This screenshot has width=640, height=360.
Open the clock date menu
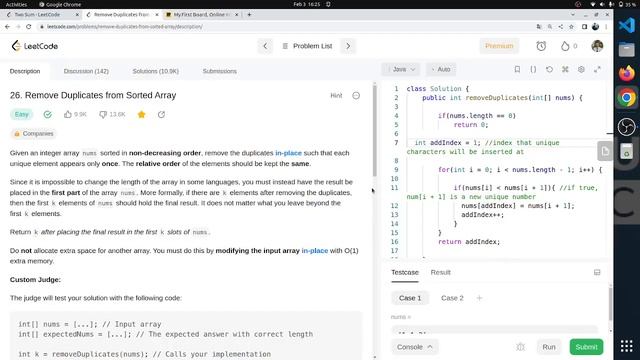pos(307,4)
